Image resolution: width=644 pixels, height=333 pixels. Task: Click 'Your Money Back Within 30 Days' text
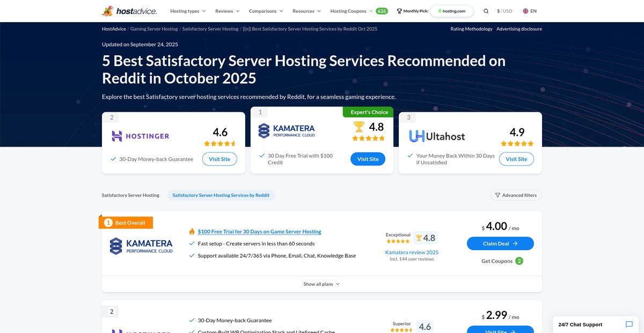456,159
